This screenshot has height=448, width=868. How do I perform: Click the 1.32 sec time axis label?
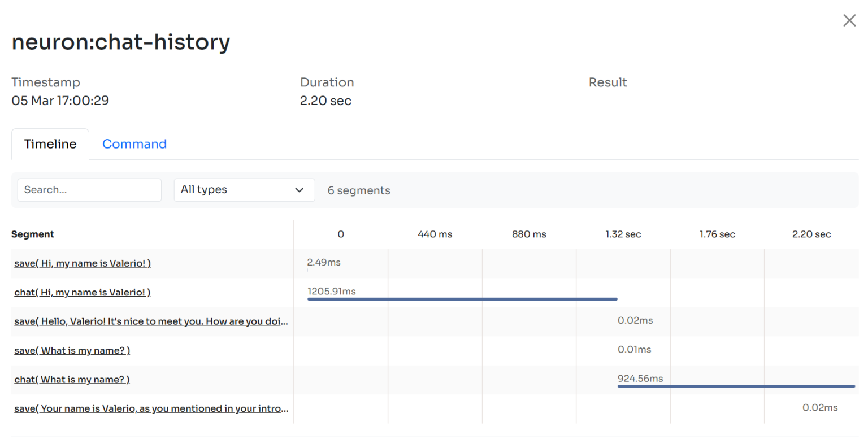623,234
